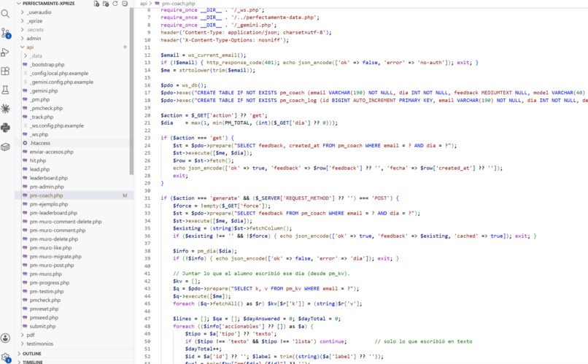The width and height of the screenshot is (588, 364).
Task: Open pm-muro-like.php file
Action: click(x=50, y=248)
